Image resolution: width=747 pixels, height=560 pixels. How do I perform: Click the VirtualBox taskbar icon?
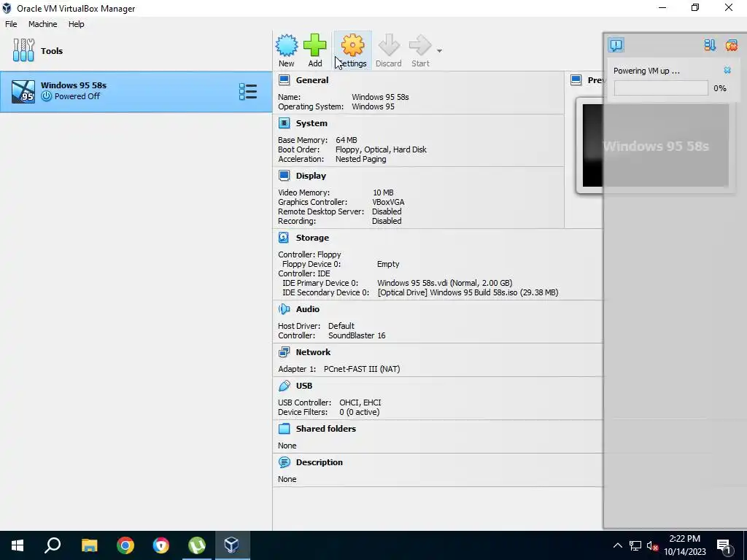pyautogui.click(x=232, y=545)
